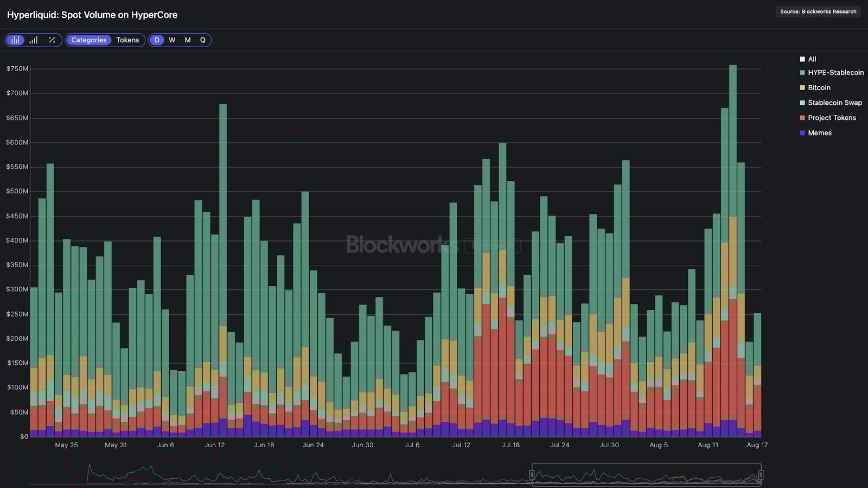The height and width of the screenshot is (488, 868).
Task: Toggle the Stablecoin Swap legend entry
Action: tap(831, 103)
